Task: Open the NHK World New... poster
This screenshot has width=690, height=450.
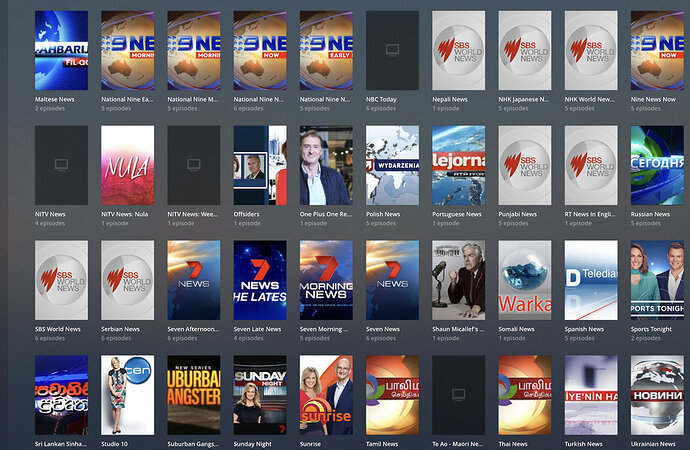Action: [591, 51]
